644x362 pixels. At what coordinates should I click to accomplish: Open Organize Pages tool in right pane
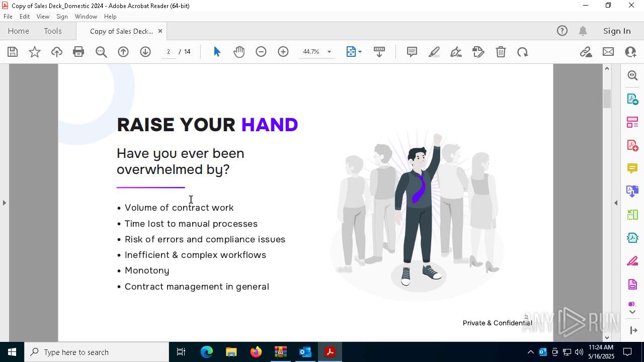pyautogui.click(x=632, y=122)
